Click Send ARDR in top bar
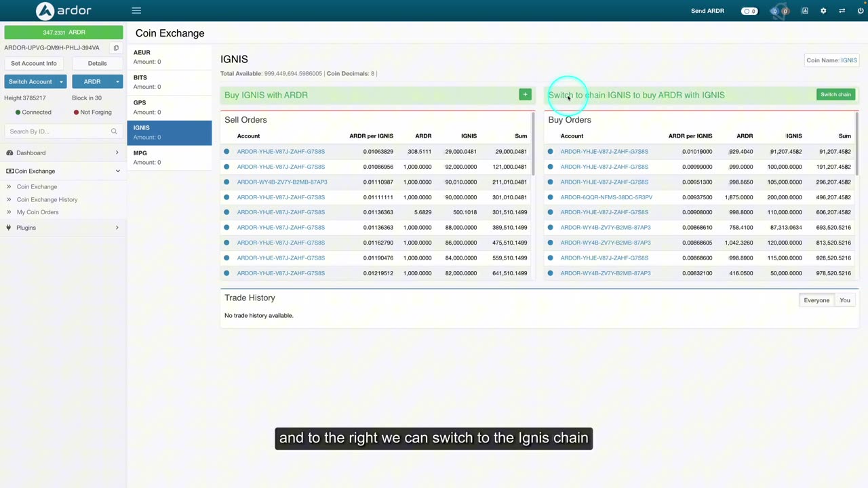The width and height of the screenshot is (868, 488). 707,11
